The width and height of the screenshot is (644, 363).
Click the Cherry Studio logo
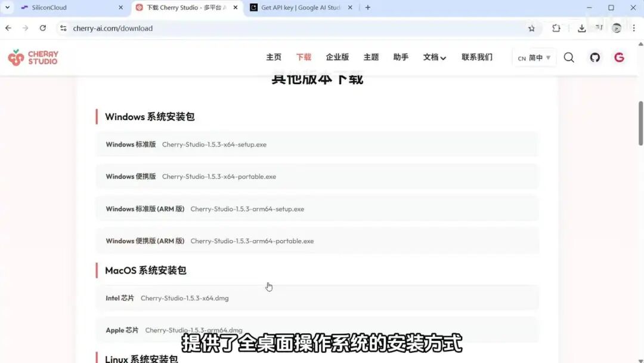point(33,57)
